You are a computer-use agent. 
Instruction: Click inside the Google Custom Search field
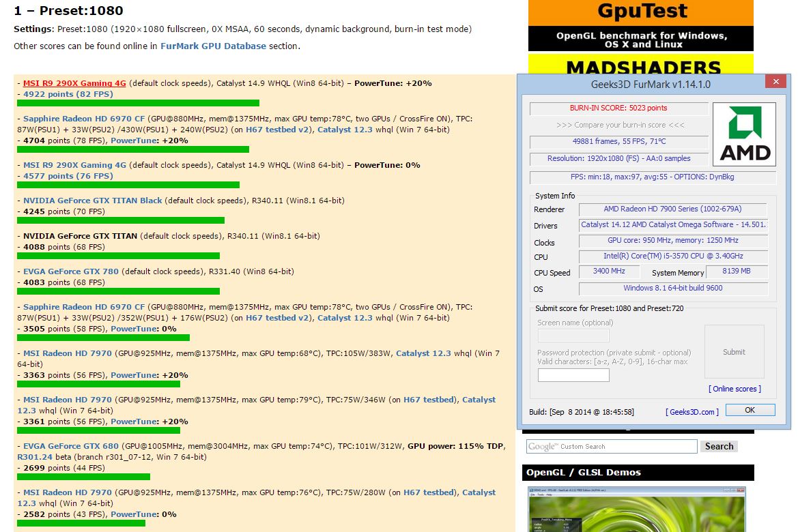point(614,446)
